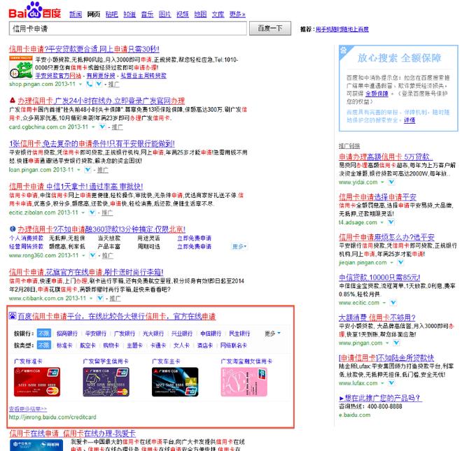Click the 推广 label after loan.pingan.com
The image size is (476, 451).
tap(103, 170)
